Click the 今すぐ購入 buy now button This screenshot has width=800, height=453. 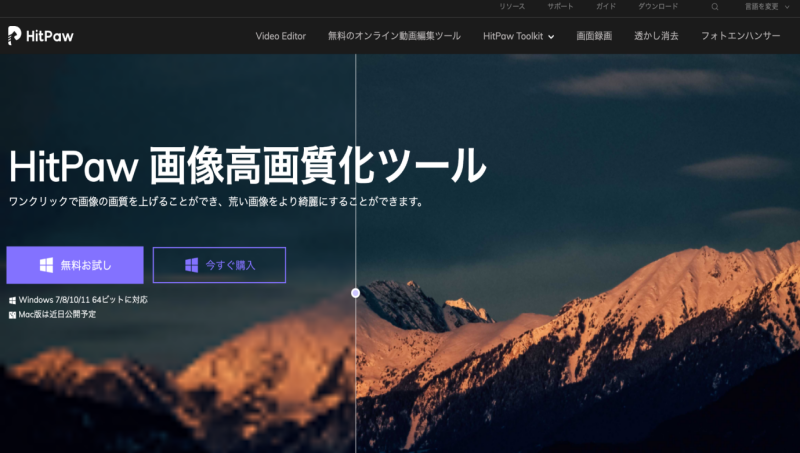click(219, 265)
